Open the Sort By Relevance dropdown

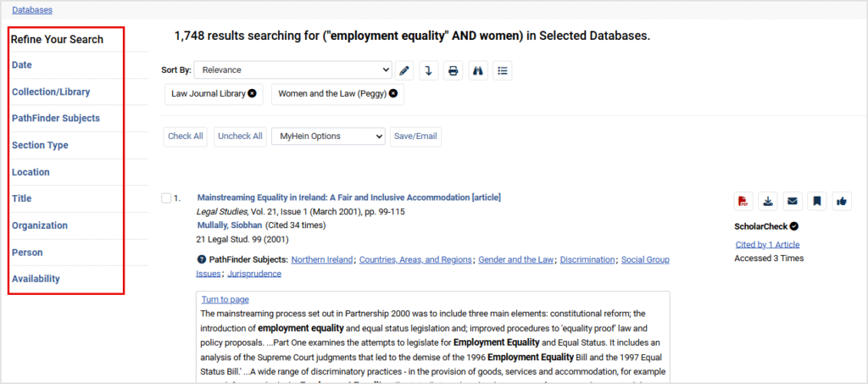292,70
